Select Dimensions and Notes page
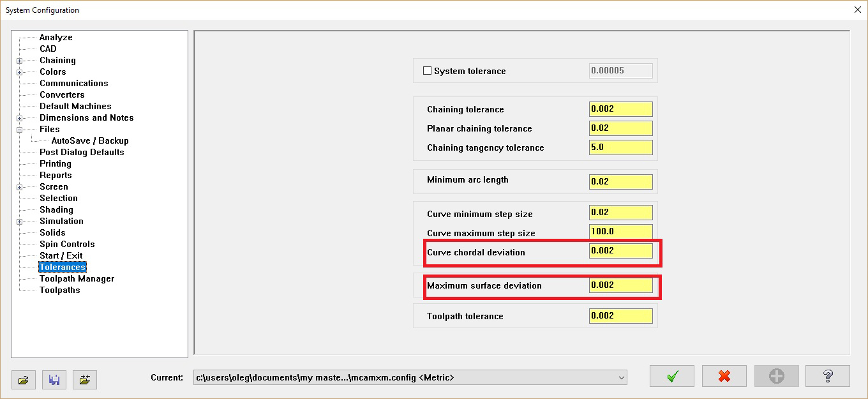 (x=87, y=118)
